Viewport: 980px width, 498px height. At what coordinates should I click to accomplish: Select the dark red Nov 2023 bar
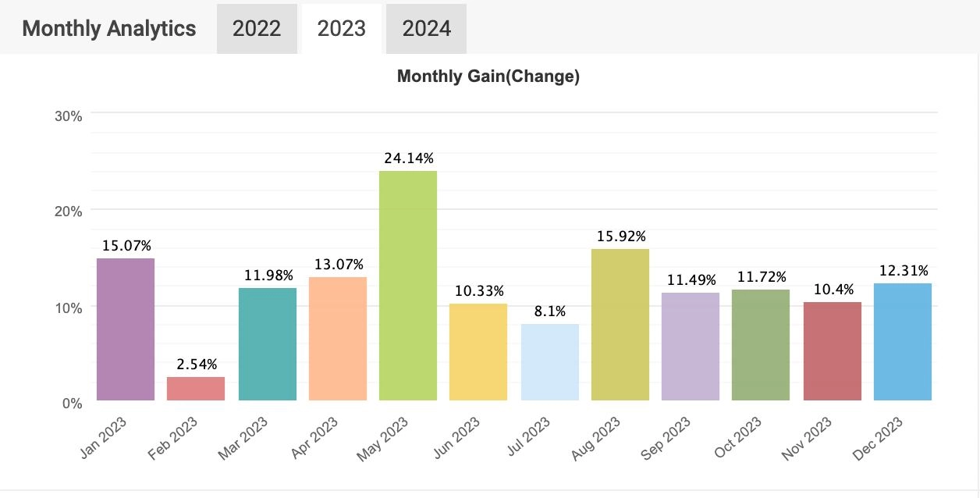coord(833,351)
